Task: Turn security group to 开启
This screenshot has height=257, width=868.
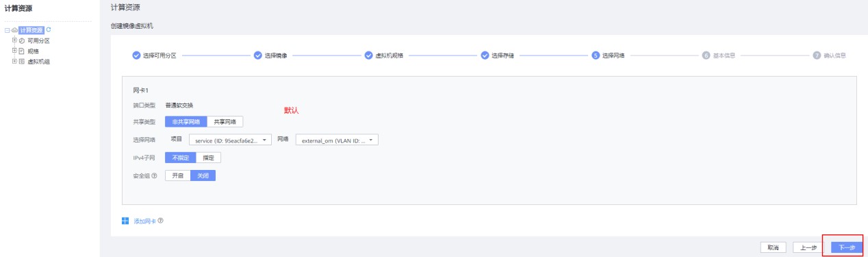Action: pyautogui.click(x=177, y=175)
